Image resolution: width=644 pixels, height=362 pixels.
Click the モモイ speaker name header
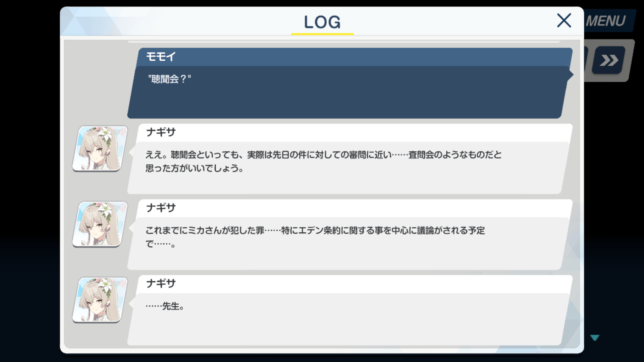pos(161,57)
